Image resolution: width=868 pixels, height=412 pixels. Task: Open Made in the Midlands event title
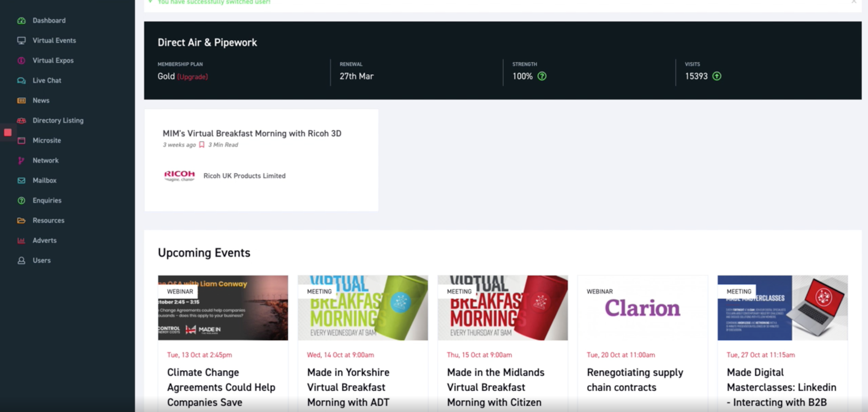pyautogui.click(x=496, y=387)
